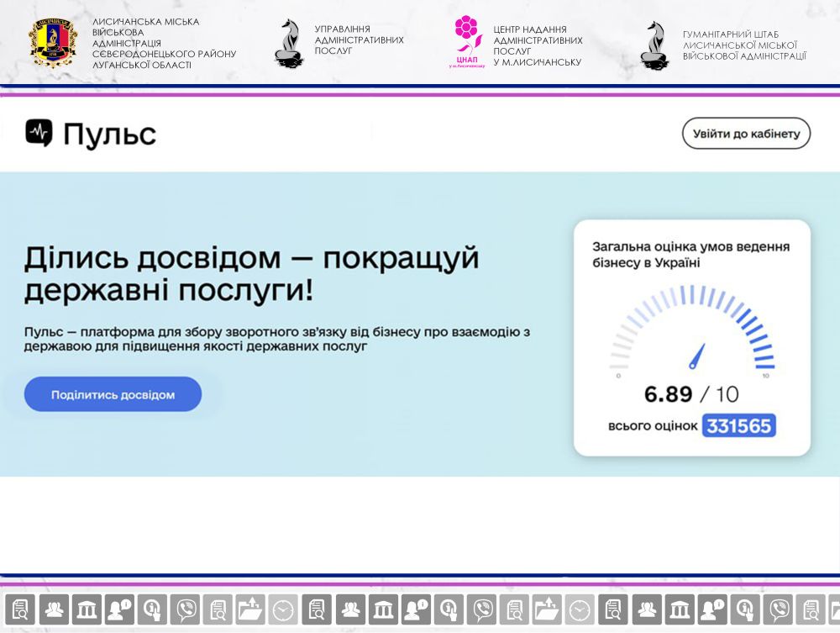The image size is (840, 633).
Task: Click the Пульс heartbeat logo icon
Action: [x=39, y=133]
